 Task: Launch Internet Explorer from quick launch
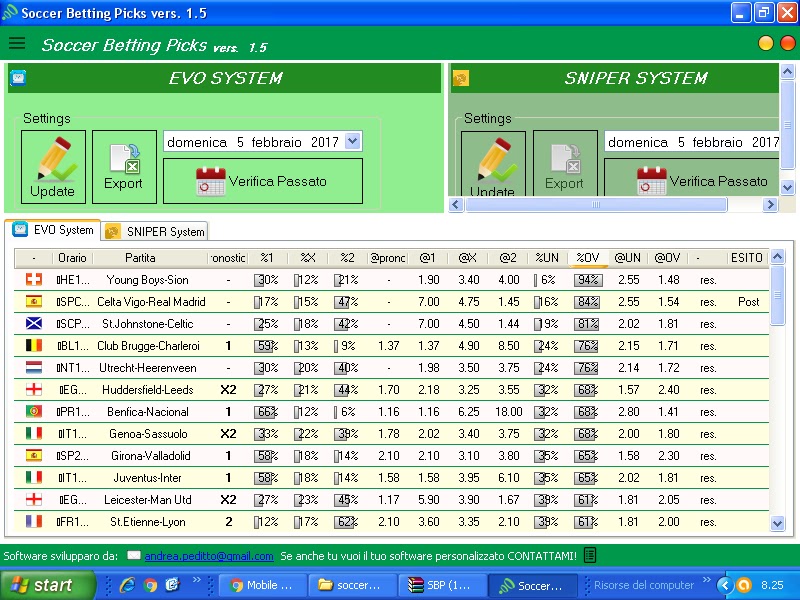[127, 585]
